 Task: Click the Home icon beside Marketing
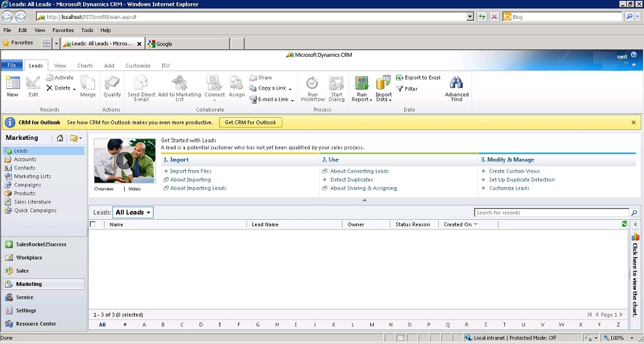tap(60, 138)
